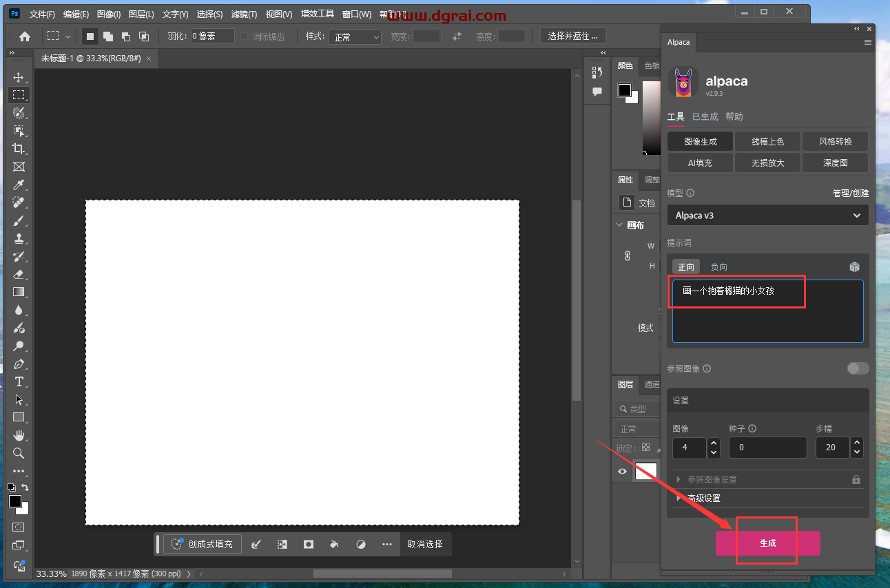Click the Generative Fill button
This screenshot has height=588, width=890.
point(203,544)
